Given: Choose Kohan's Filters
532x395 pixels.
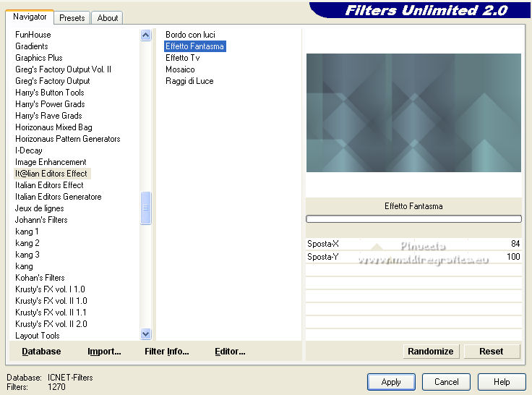Looking at the screenshot, I should coord(40,278).
